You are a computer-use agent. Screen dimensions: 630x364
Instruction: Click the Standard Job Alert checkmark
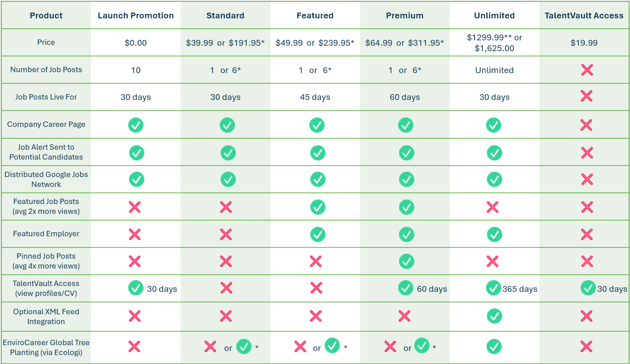click(228, 153)
